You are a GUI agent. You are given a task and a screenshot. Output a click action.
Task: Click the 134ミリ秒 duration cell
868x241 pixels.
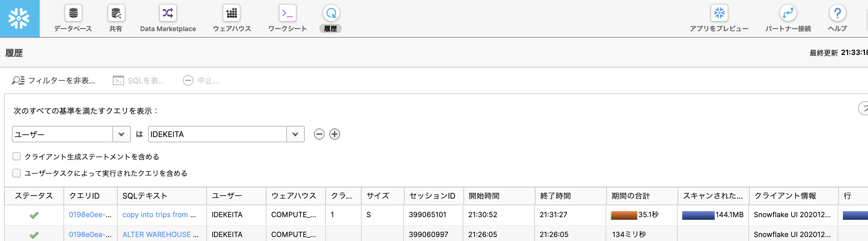coord(629,234)
